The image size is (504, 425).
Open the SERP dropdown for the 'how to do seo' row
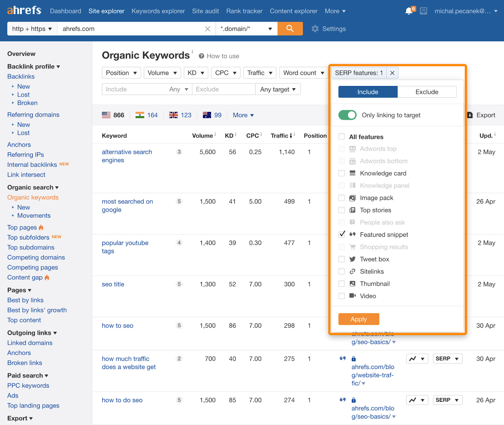447,400
